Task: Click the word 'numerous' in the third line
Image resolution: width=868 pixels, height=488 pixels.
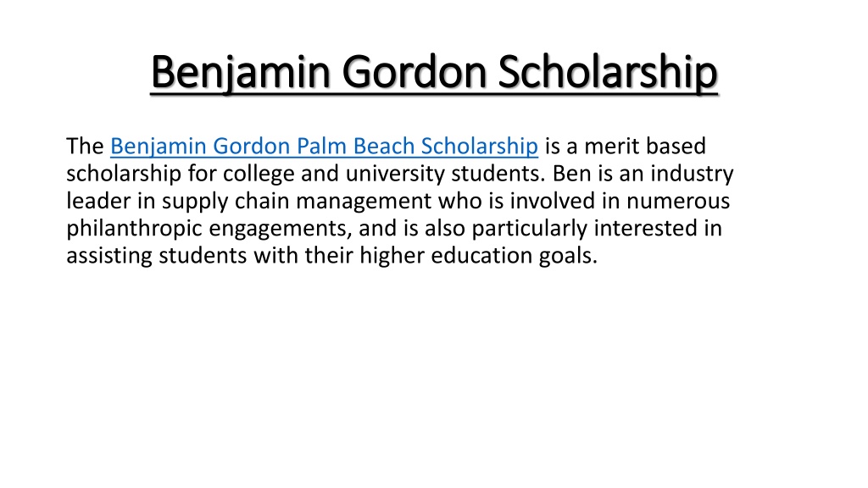Action: click(678, 202)
